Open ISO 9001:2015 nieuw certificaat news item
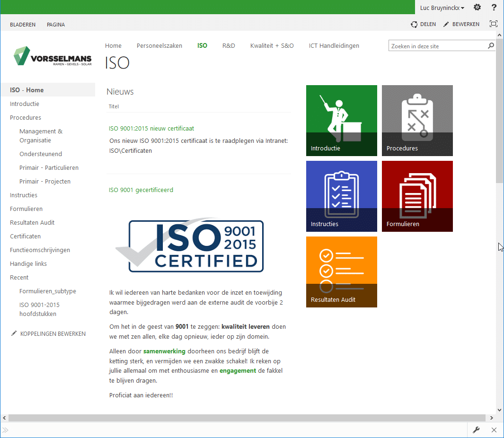 coord(151,129)
